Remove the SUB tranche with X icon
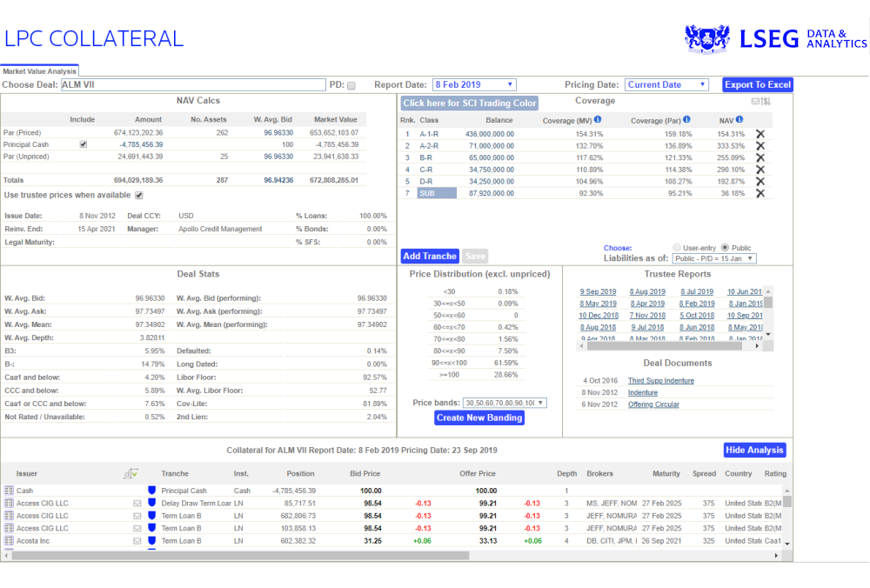Viewport: 870px width, 588px height. tap(760, 193)
